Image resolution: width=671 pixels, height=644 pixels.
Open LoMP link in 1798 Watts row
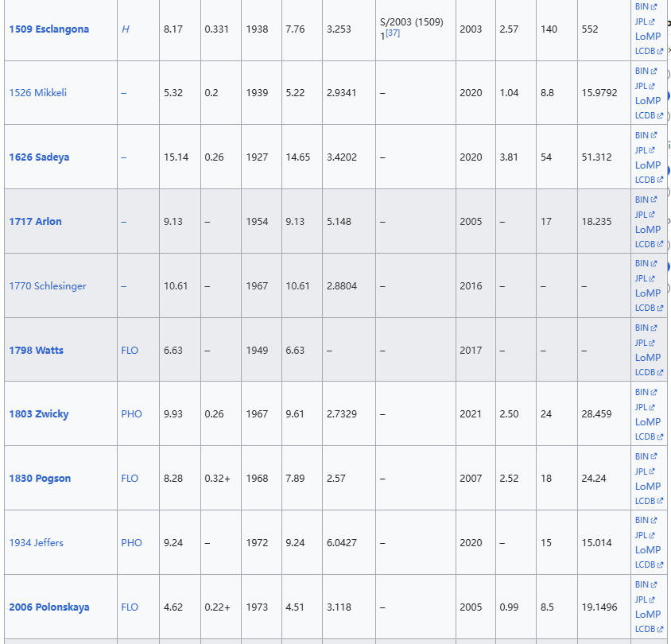click(647, 358)
